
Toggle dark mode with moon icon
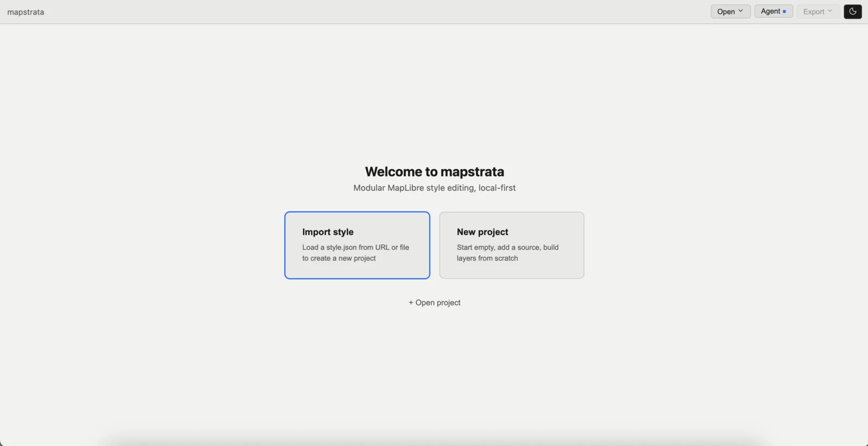pyautogui.click(x=852, y=11)
